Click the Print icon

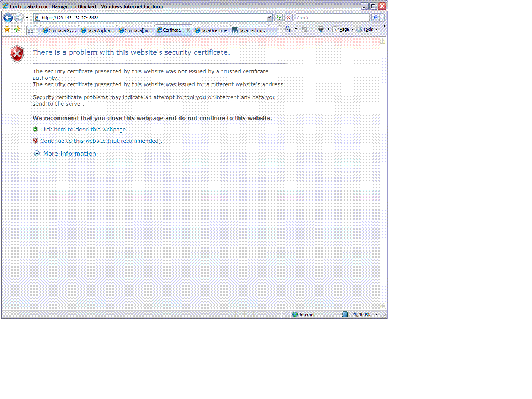coord(321,29)
